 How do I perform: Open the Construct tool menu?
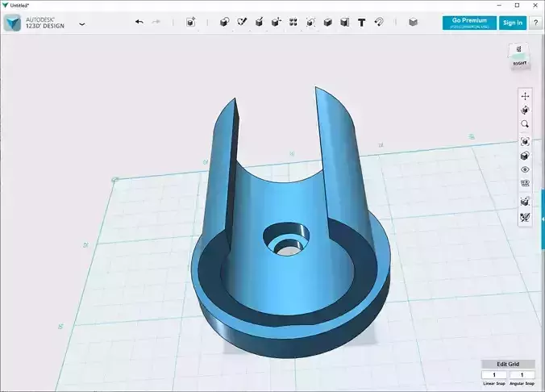tap(259, 23)
